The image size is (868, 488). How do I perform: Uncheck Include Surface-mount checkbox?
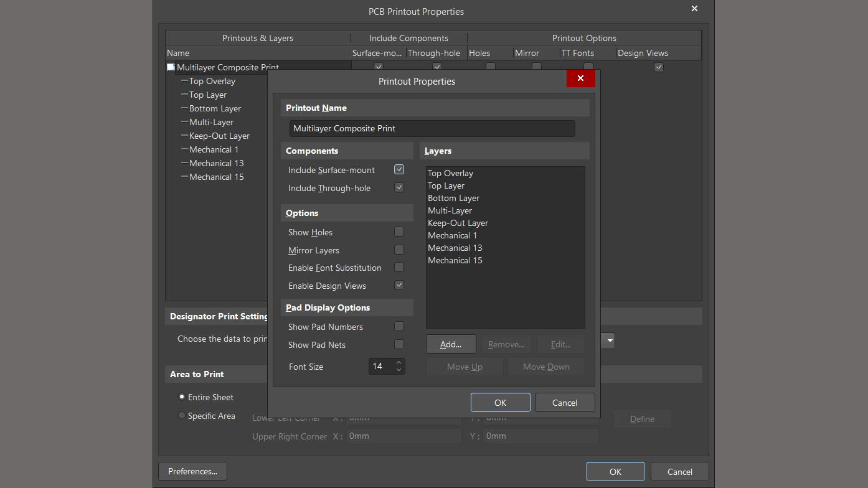pyautogui.click(x=399, y=169)
